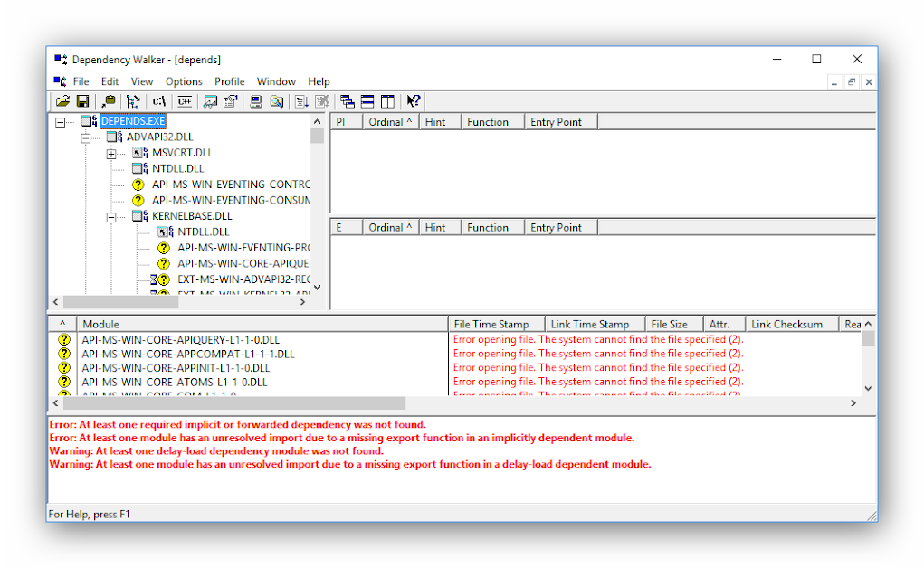Sort modules by Link Checksum column
Image resolution: width=924 pixels, height=568 pixels.
point(792,324)
